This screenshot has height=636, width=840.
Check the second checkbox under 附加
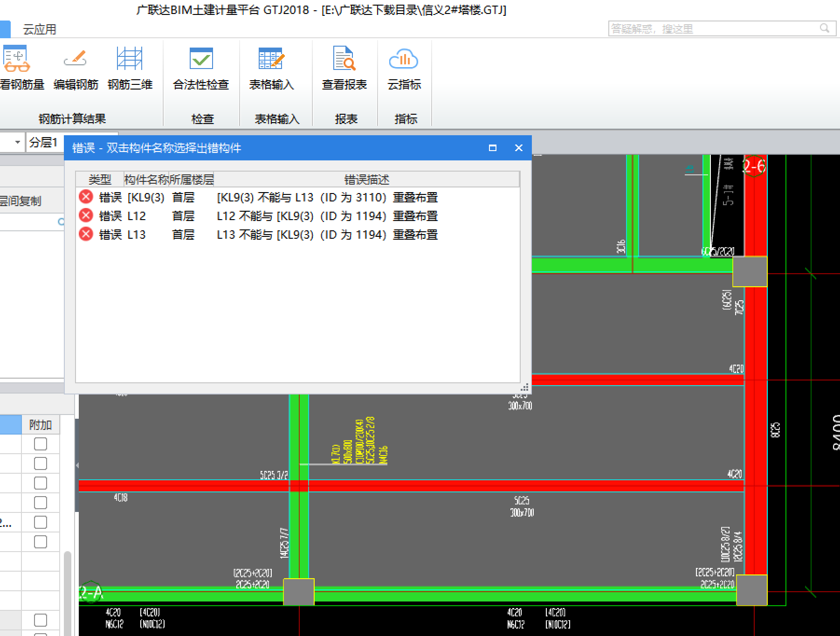pyautogui.click(x=41, y=463)
